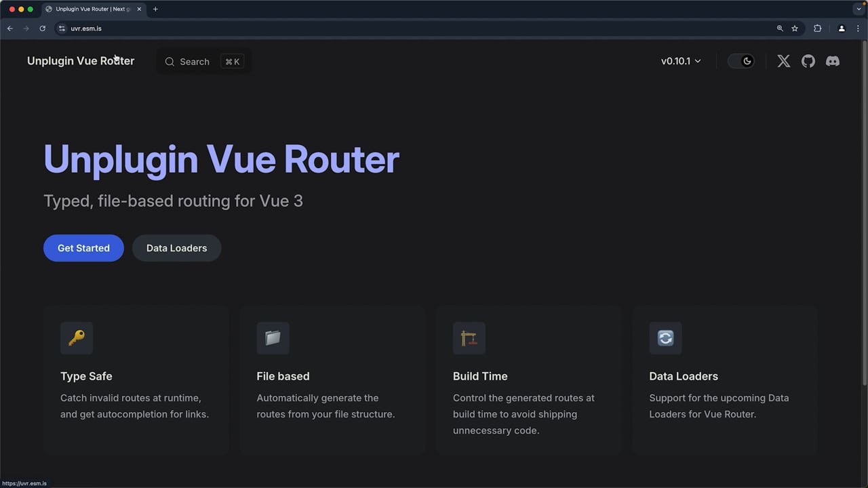Open a new tab with the plus button
Screen dimensions: 868x488
[155, 9]
